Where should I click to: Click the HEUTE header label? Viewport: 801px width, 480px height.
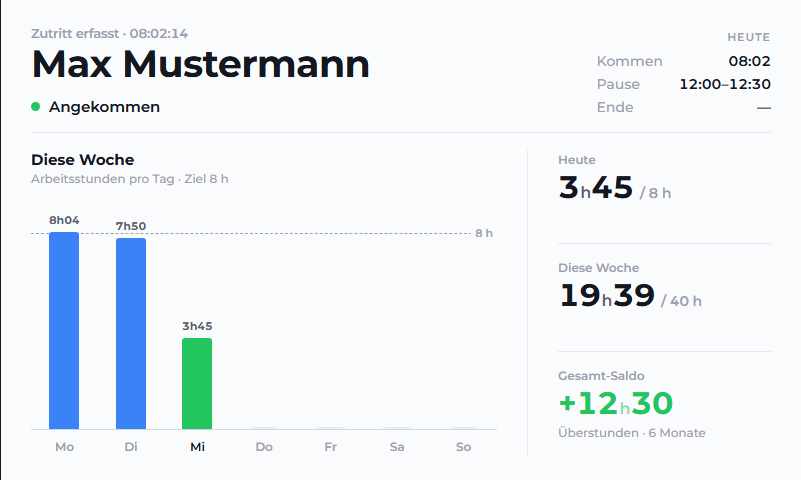(748, 37)
